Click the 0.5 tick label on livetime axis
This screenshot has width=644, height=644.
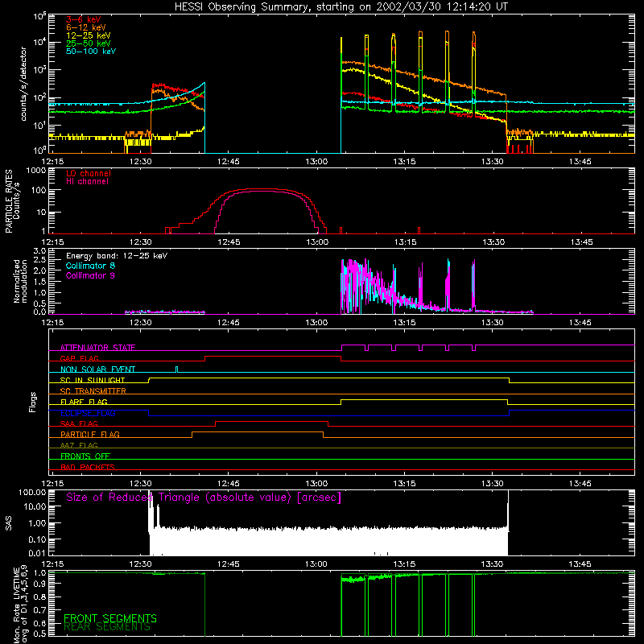[x=40, y=634]
